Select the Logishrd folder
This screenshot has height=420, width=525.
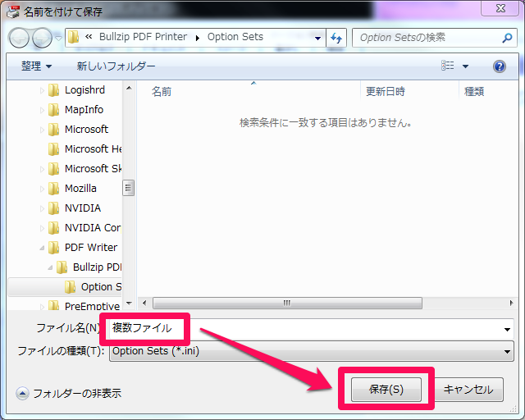point(84,89)
